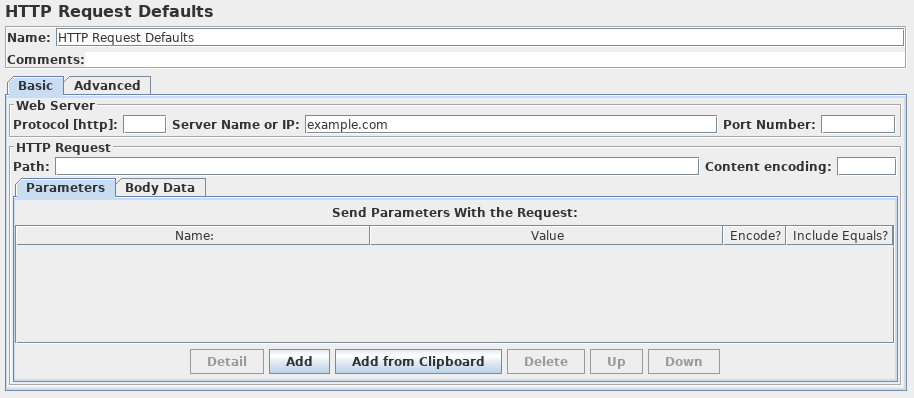Open the Body Data tab

click(160, 188)
